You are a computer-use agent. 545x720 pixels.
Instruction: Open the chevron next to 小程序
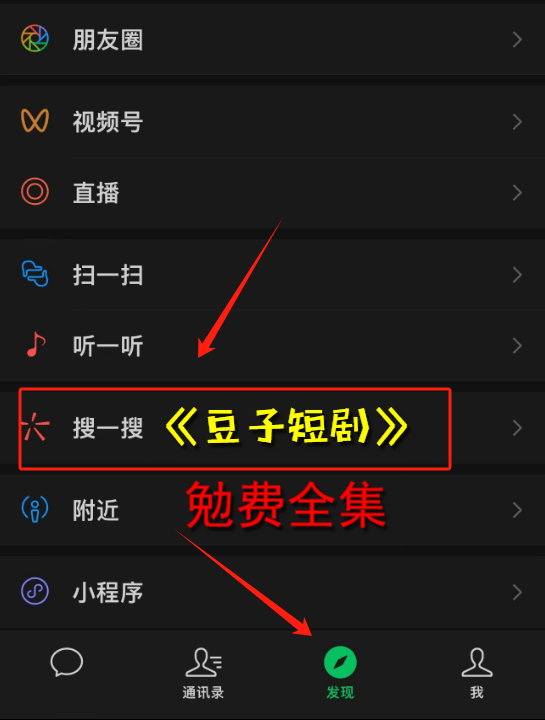517,592
